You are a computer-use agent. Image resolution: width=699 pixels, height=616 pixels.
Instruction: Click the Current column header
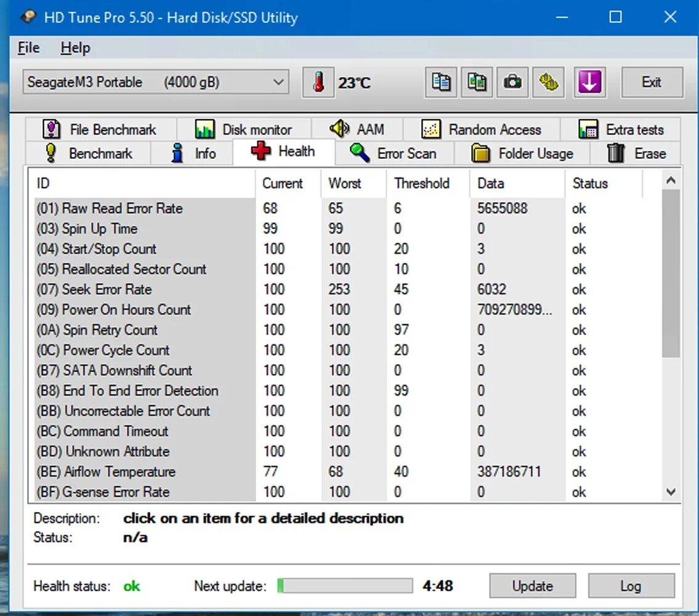pyautogui.click(x=288, y=184)
